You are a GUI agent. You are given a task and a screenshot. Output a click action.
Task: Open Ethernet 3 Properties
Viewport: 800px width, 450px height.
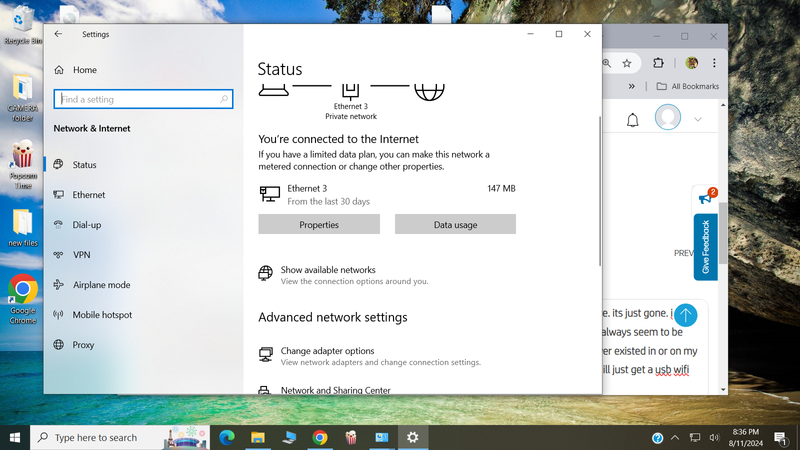tap(319, 224)
